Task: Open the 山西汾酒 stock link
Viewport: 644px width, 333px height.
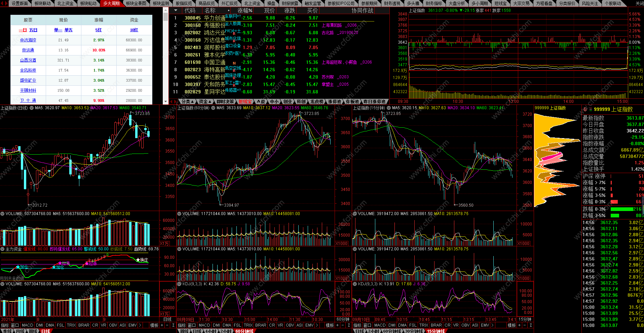Action: [x=28, y=60]
